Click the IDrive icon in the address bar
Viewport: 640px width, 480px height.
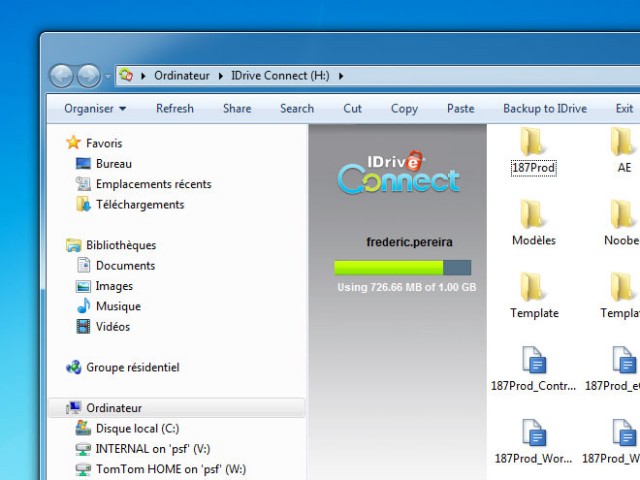click(126, 75)
